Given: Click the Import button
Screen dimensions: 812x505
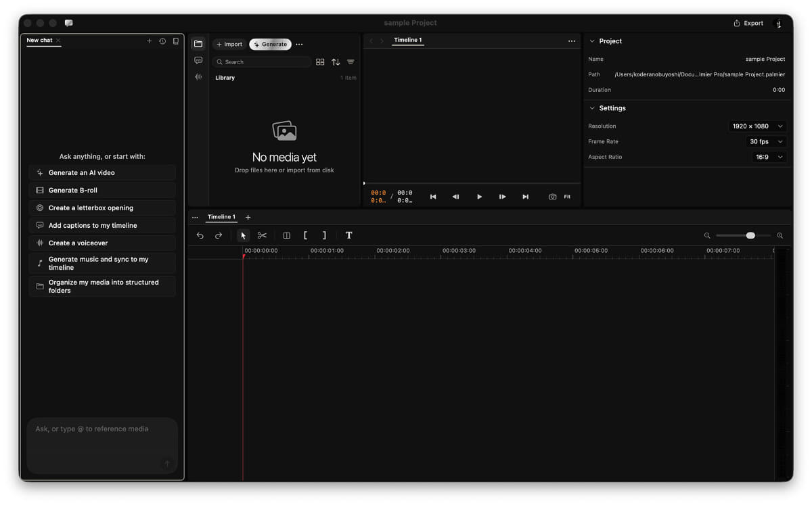Looking at the screenshot, I should tap(229, 45).
